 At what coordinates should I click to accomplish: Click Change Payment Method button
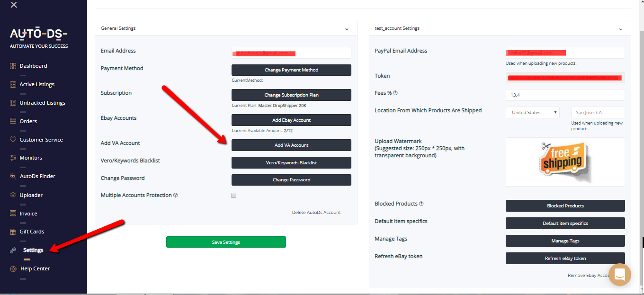click(x=291, y=70)
